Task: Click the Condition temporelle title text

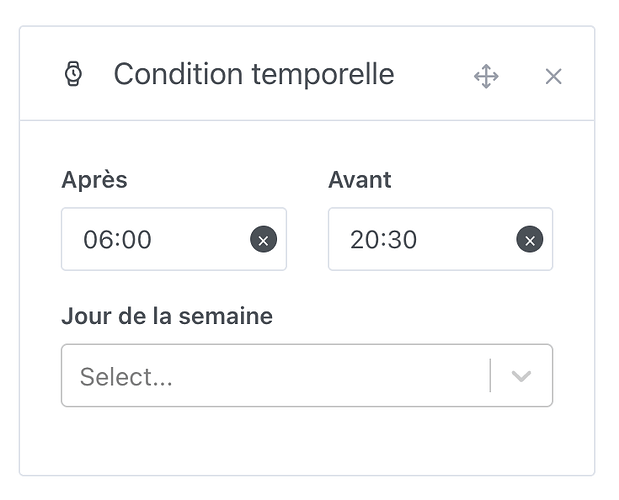Action: [x=254, y=74]
